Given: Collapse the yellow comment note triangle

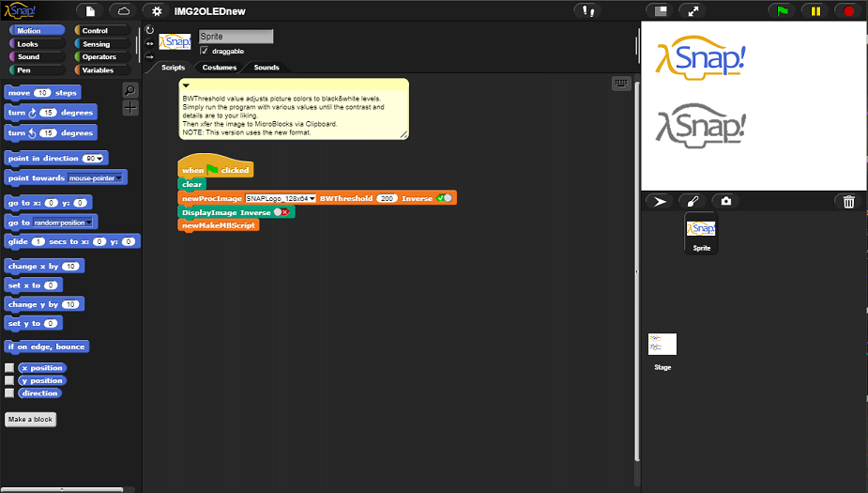Looking at the screenshot, I should point(186,85).
